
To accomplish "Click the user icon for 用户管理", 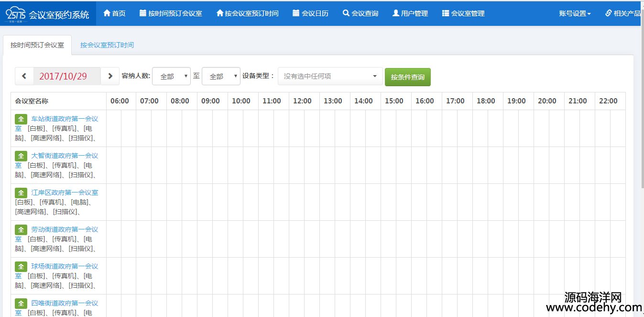I will pyautogui.click(x=395, y=13).
